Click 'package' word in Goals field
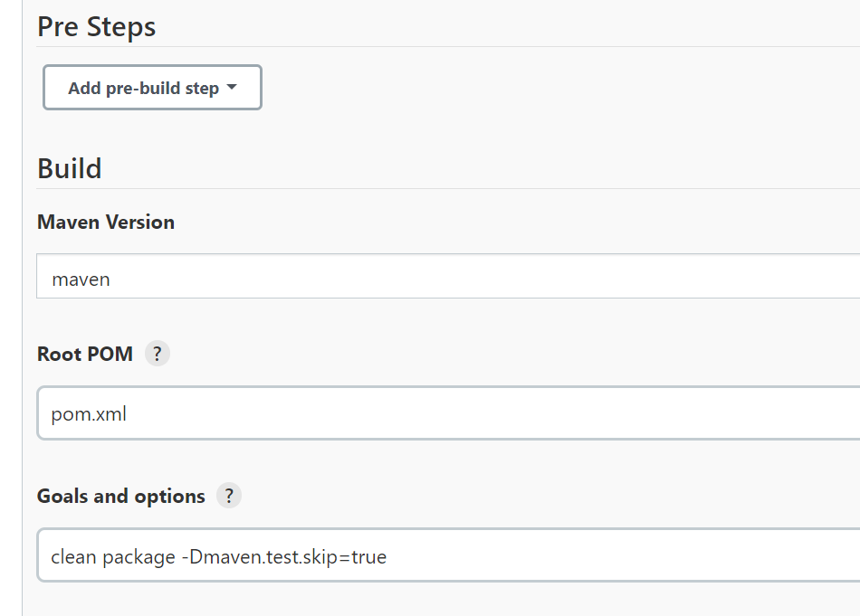 [x=139, y=557]
